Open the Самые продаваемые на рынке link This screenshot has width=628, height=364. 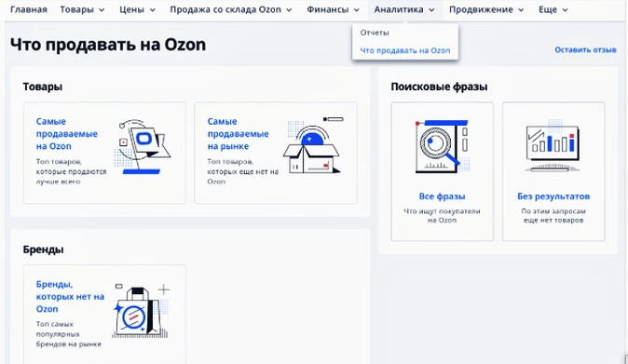point(238,134)
